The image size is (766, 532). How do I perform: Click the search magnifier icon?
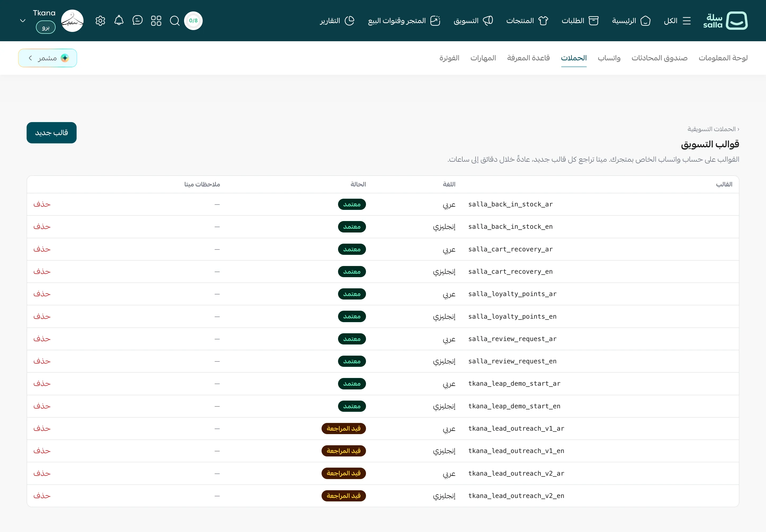click(x=175, y=21)
